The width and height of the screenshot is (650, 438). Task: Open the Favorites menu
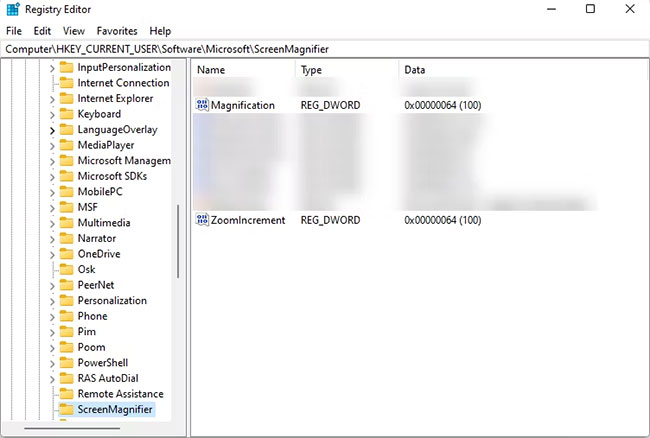(117, 31)
